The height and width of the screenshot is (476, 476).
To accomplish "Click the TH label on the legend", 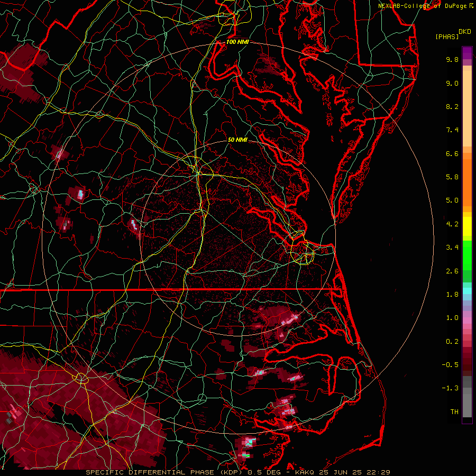I will (x=454, y=412).
